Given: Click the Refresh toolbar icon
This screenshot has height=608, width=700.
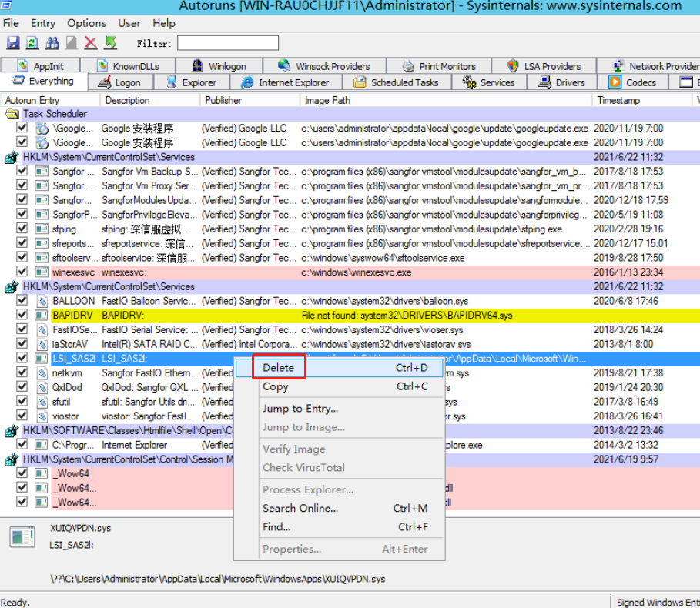Looking at the screenshot, I should click(32, 43).
